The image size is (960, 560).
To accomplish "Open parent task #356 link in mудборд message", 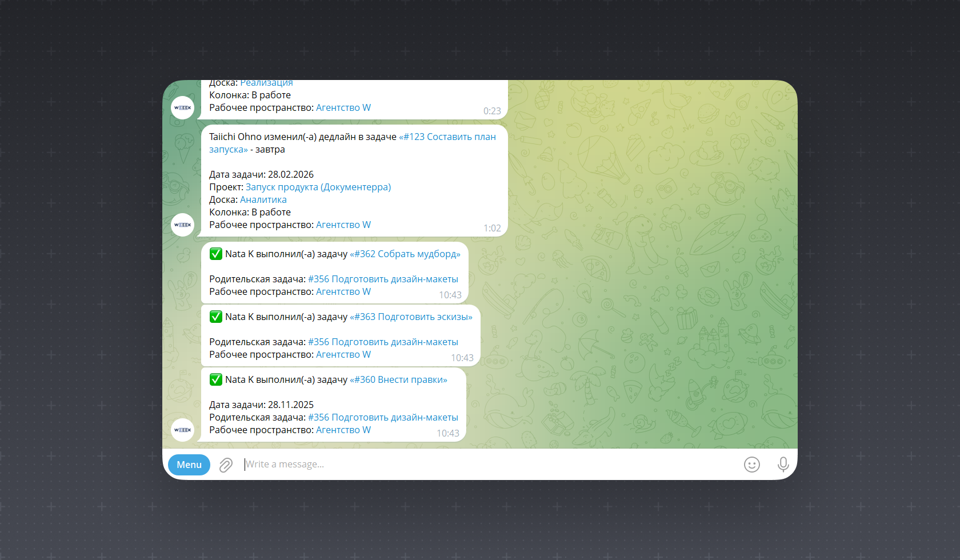I will click(383, 279).
